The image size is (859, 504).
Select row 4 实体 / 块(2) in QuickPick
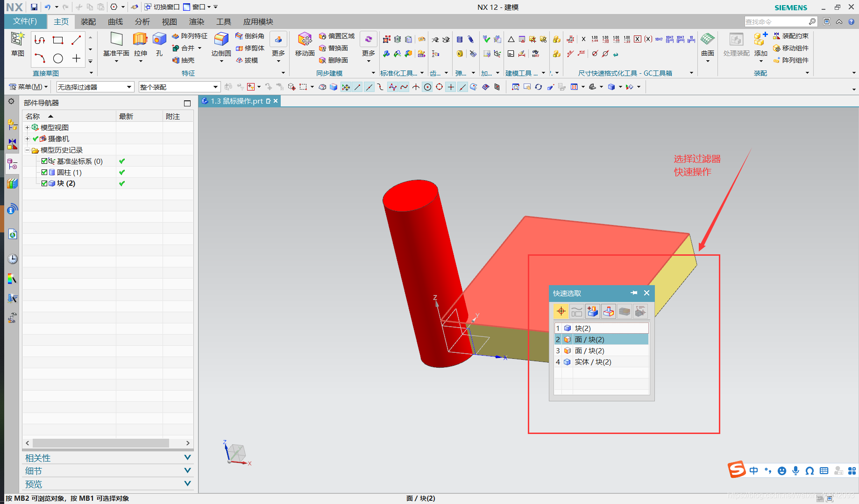pos(602,362)
